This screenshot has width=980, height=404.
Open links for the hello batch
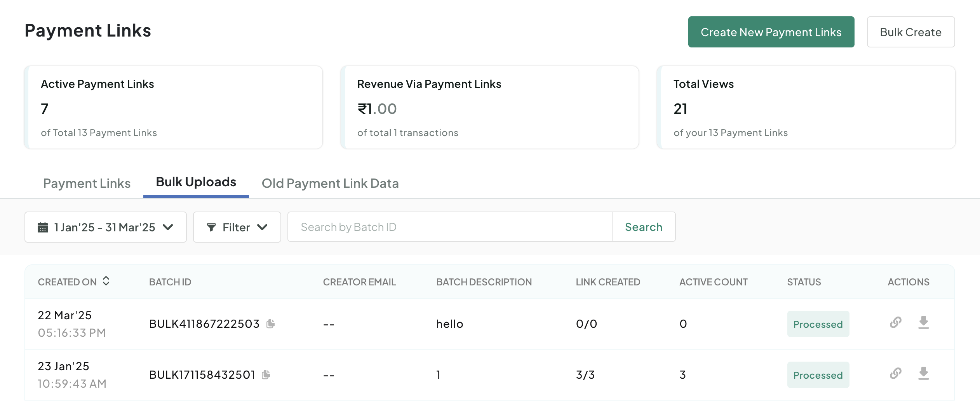(896, 322)
